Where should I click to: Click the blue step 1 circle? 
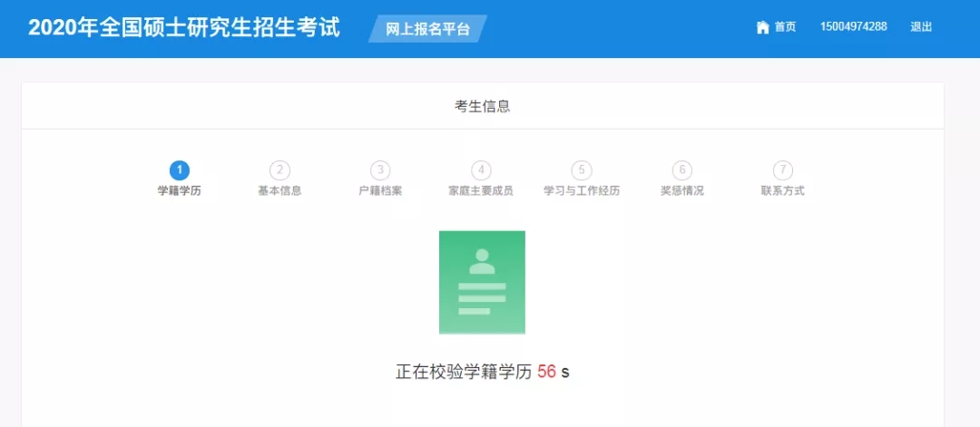[180, 170]
